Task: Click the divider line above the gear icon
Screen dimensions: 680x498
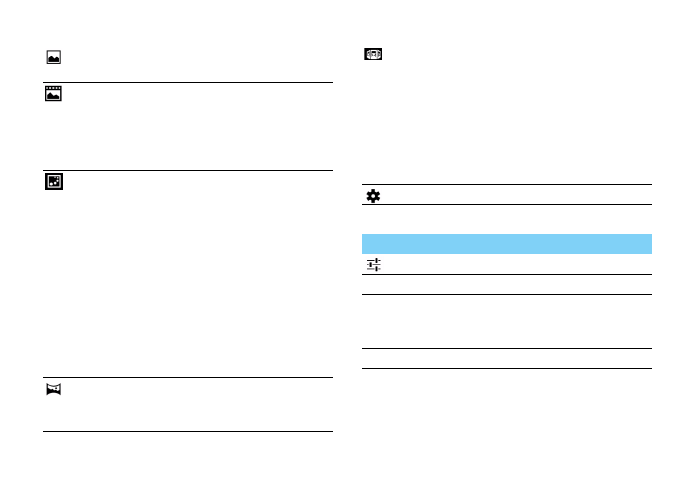Action: coord(506,184)
